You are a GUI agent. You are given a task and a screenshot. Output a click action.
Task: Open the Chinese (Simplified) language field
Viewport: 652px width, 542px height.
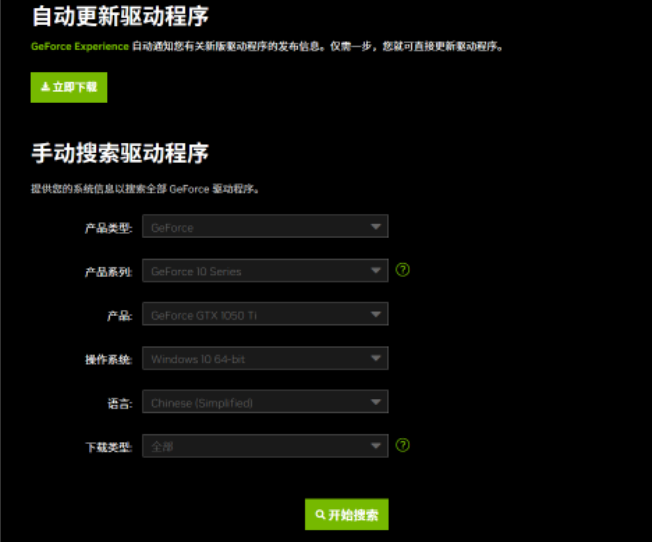[255, 402]
